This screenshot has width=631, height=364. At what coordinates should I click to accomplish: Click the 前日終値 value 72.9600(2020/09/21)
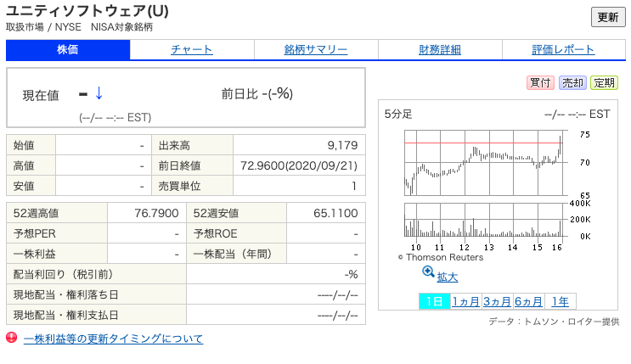point(299,165)
